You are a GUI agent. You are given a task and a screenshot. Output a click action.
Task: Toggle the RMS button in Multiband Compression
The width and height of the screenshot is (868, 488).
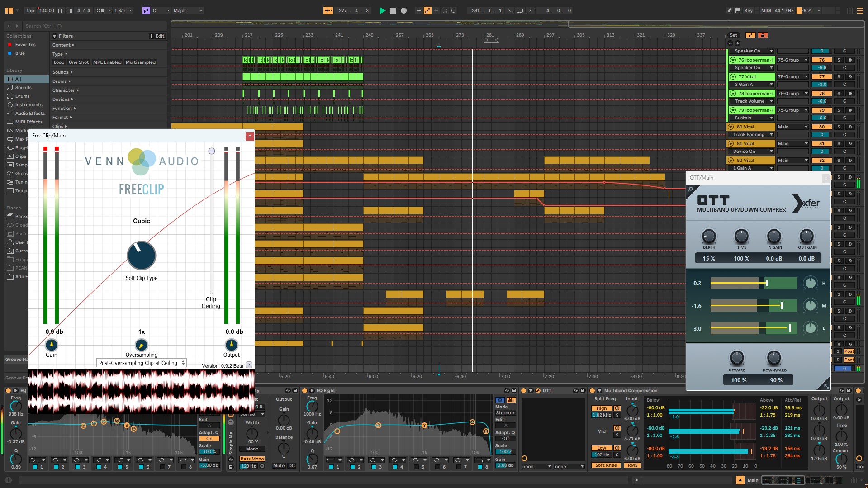tap(633, 465)
